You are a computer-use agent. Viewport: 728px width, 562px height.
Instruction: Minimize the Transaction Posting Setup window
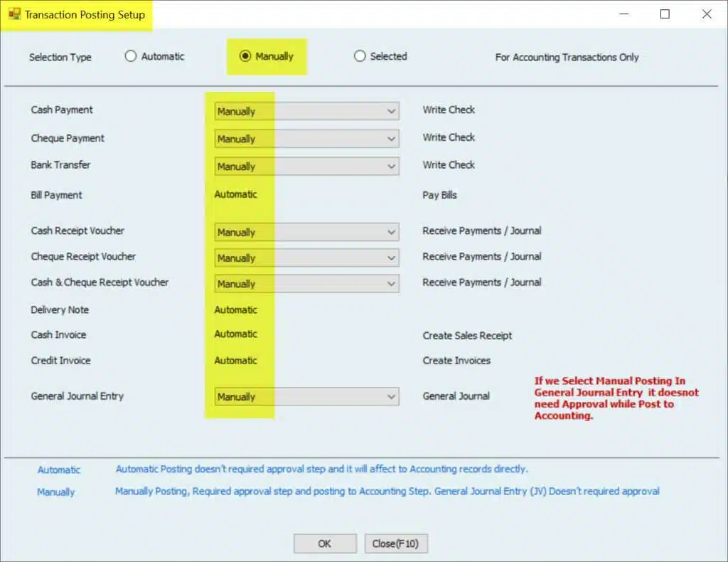coord(623,14)
